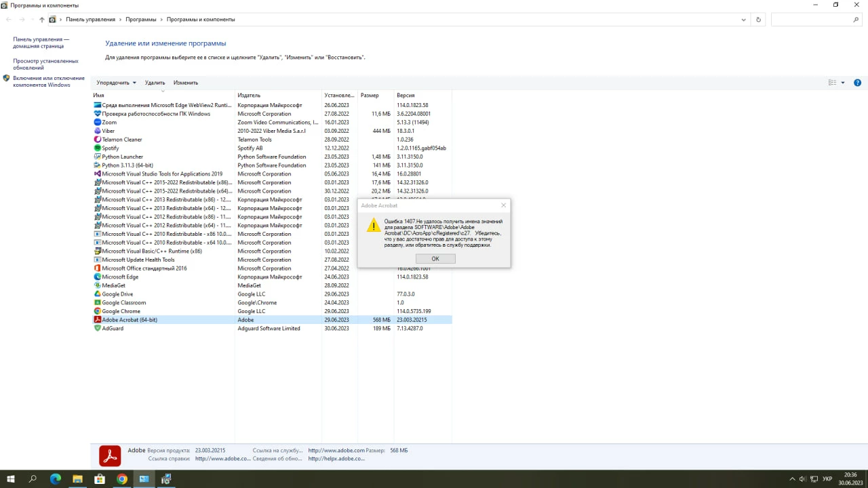Click the Удалить toolbar button
This screenshot has height=488, width=868.
tap(155, 83)
